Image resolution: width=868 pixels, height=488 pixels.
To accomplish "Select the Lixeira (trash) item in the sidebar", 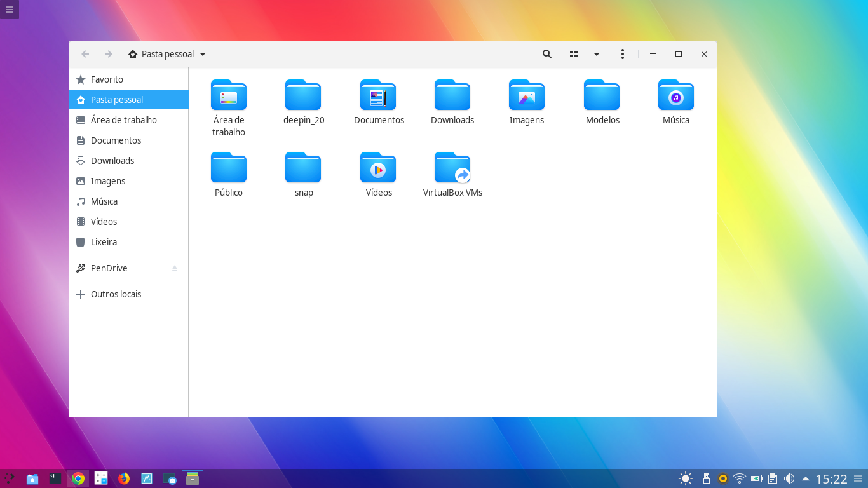I will 104,242.
